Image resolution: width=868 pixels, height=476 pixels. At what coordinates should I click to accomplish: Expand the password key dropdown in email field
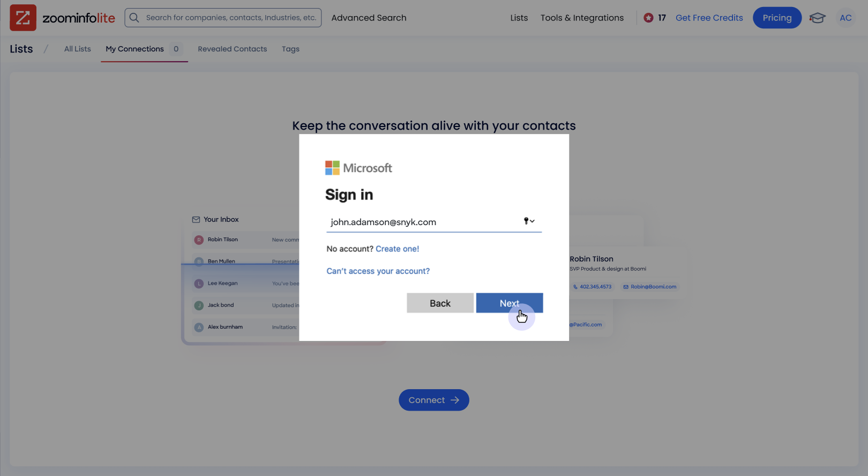529,221
